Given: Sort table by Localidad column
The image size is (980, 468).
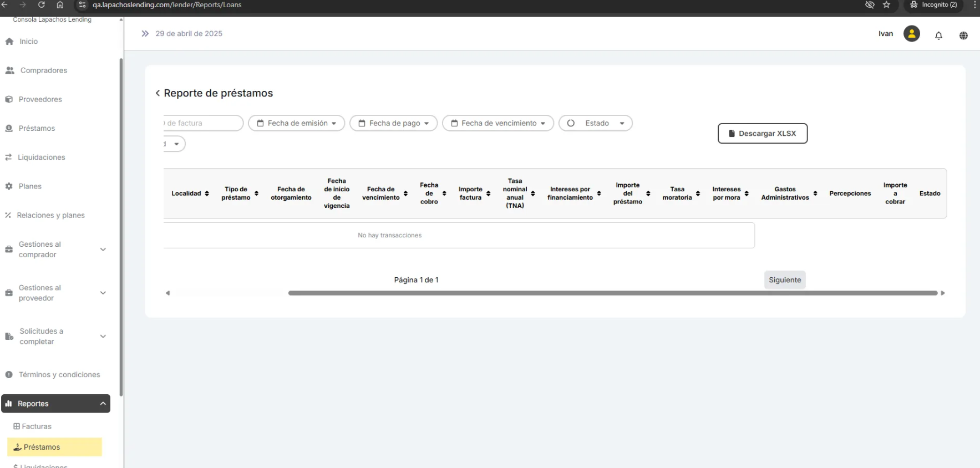Looking at the screenshot, I should [x=207, y=194].
